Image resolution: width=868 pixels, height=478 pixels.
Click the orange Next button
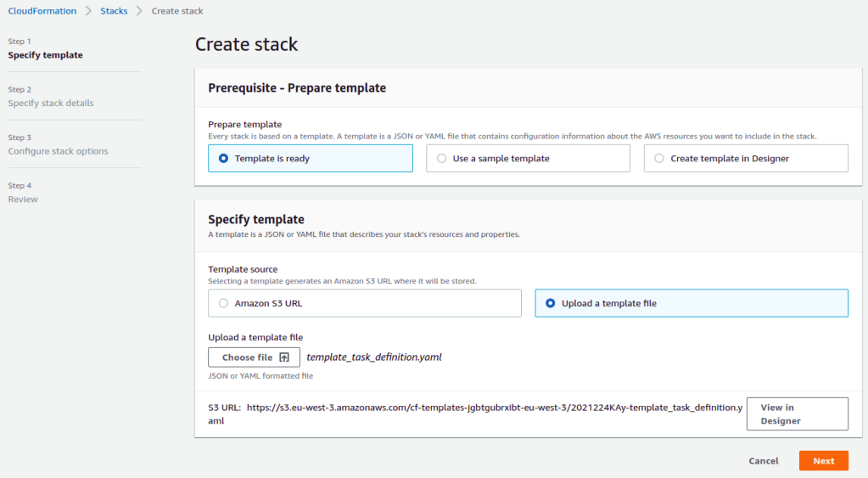pos(823,461)
